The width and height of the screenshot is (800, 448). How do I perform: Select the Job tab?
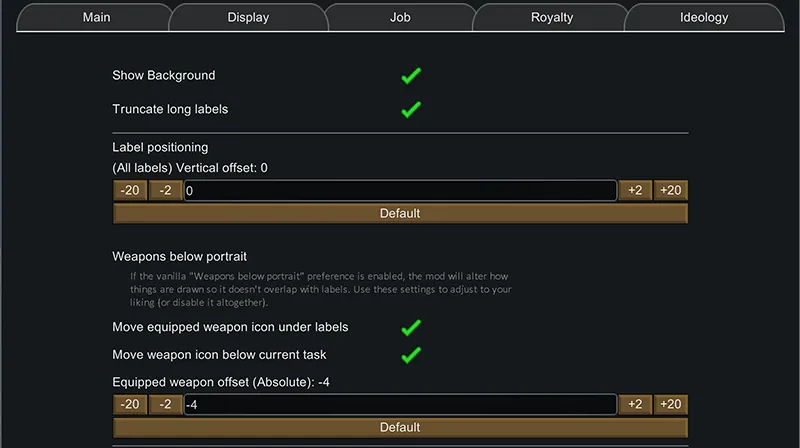(400, 17)
